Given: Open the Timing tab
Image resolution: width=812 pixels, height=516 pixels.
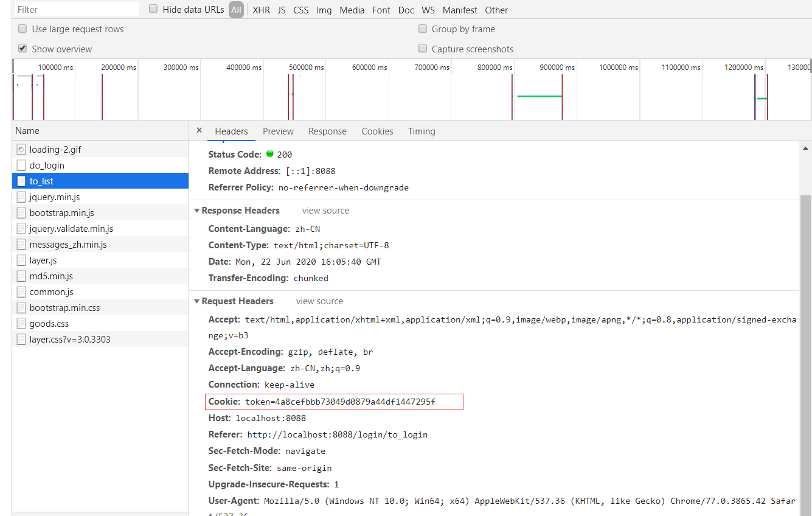Looking at the screenshot, I should point(422,131).
